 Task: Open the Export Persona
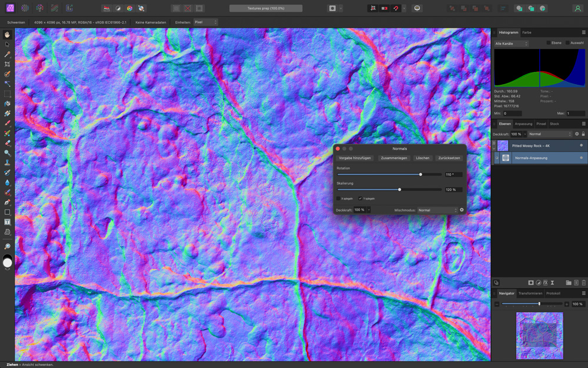pyautogui.click(x=69, y=8)
